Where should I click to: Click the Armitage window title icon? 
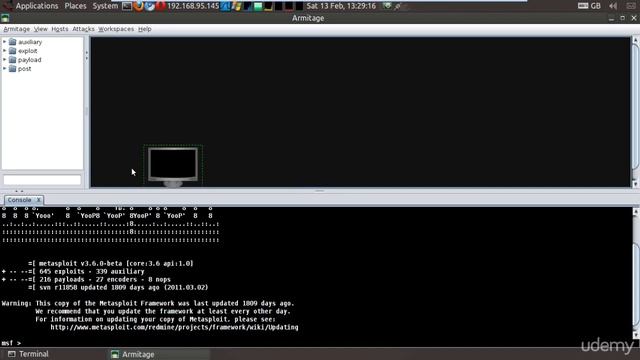click(5, 18)
